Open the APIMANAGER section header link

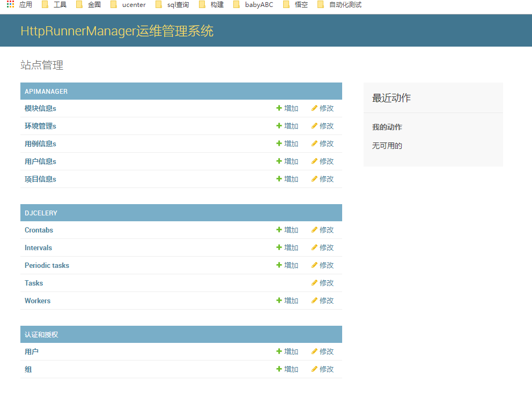point(46,92)
